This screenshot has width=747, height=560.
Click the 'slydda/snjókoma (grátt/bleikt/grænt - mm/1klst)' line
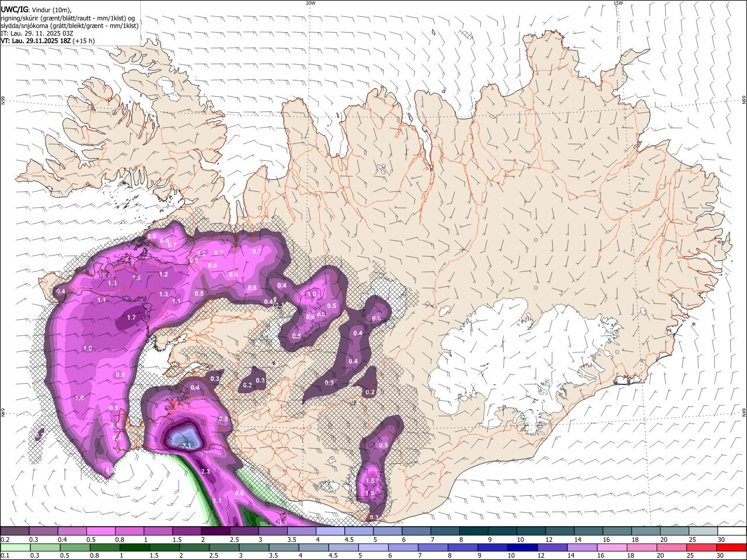pyautogui.click(x=69, y=26)
